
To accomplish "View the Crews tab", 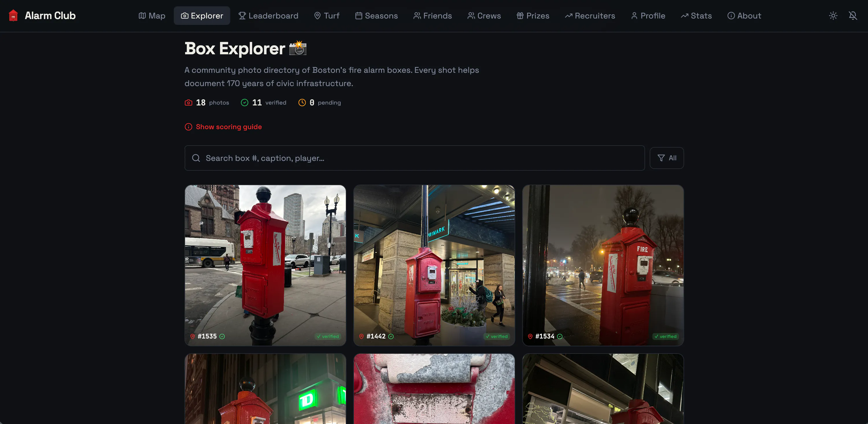I will (x=484, y=16).
